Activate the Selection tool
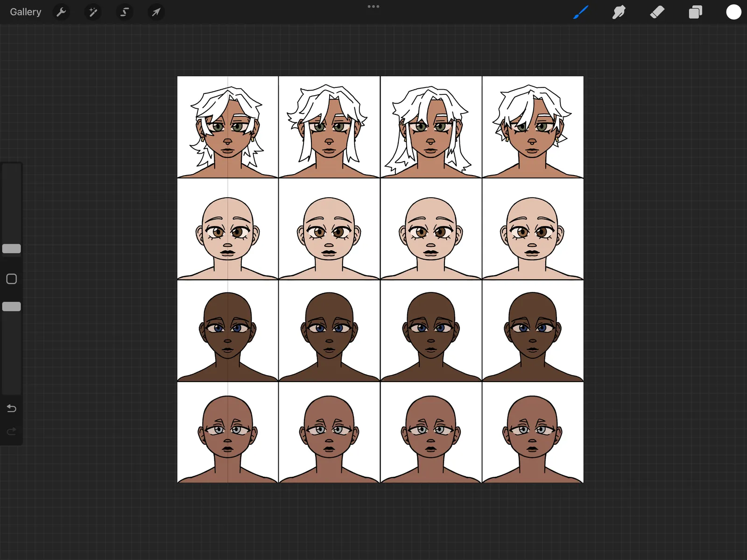The width and height of the screenshot is (747, 560). click(x=125, y=12)
